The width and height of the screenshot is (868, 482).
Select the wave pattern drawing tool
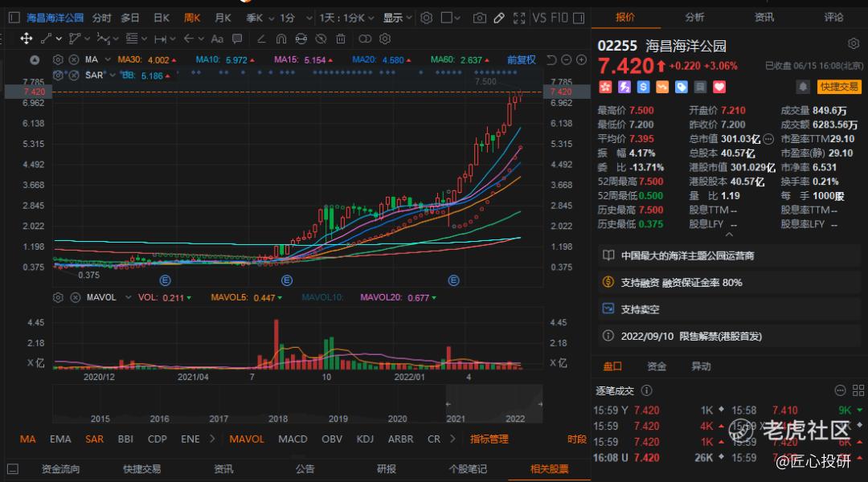103,39
